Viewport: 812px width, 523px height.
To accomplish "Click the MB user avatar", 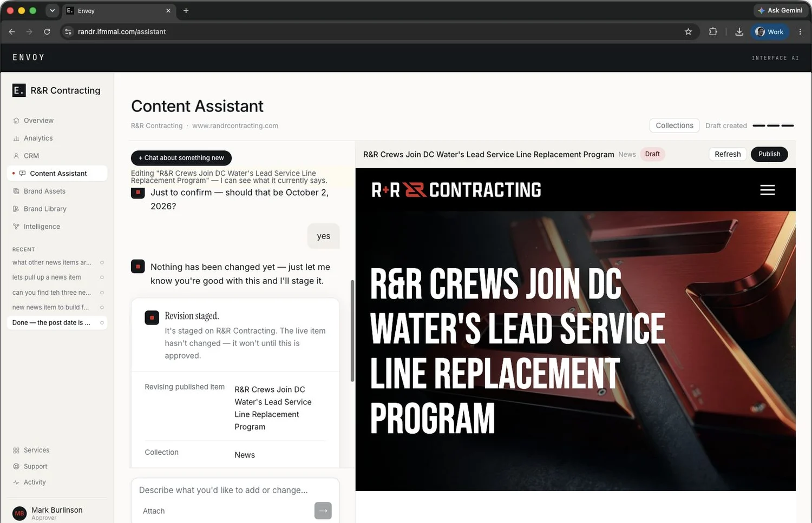I will coord(19,513).
